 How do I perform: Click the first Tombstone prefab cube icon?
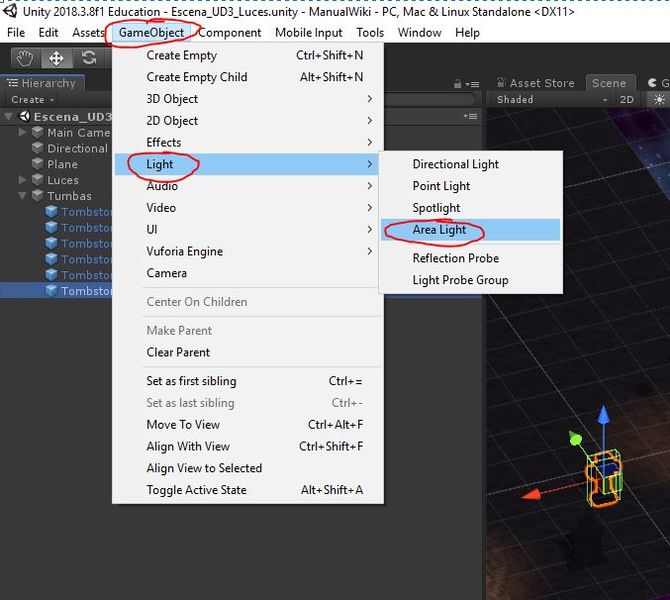[x=51, y=212]
